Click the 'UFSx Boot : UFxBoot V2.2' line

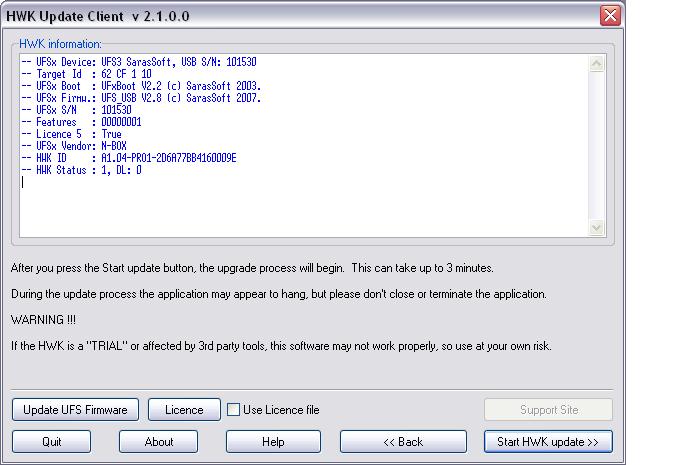tap(141, 86)
